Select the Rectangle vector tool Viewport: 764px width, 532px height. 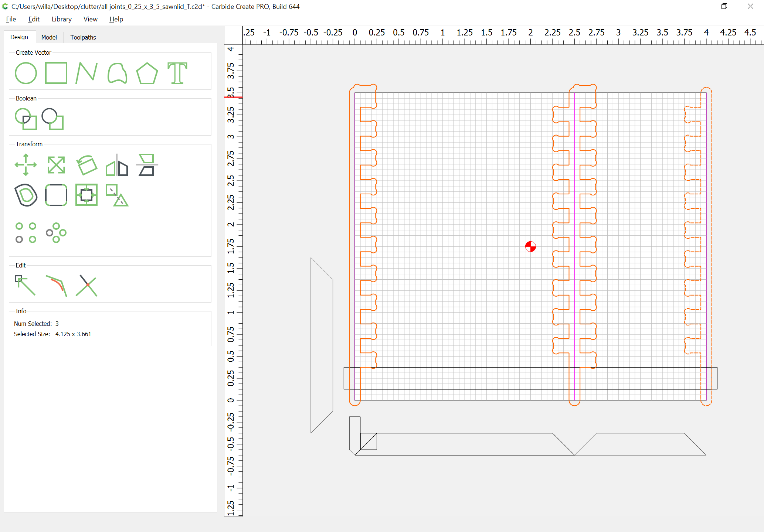tap(56, 73)
